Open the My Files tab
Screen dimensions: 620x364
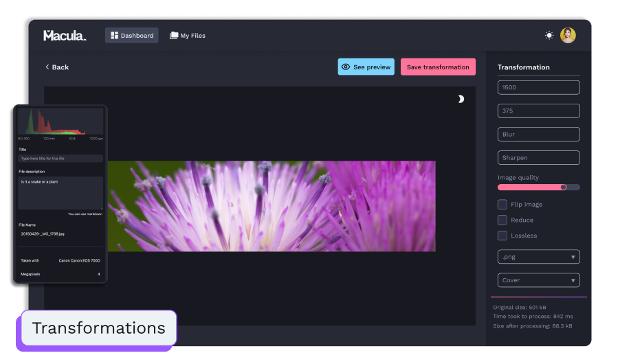(188, 36)
